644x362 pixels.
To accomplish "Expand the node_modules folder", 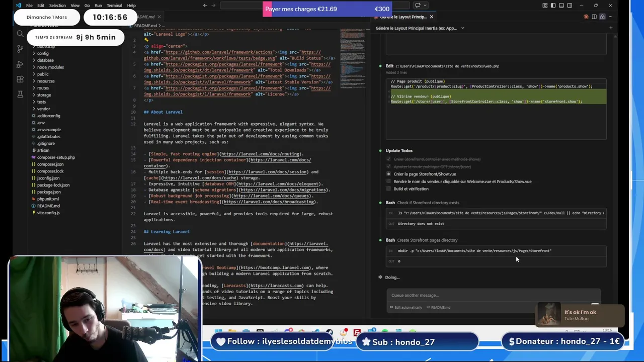I will click(x=50, y=67).
